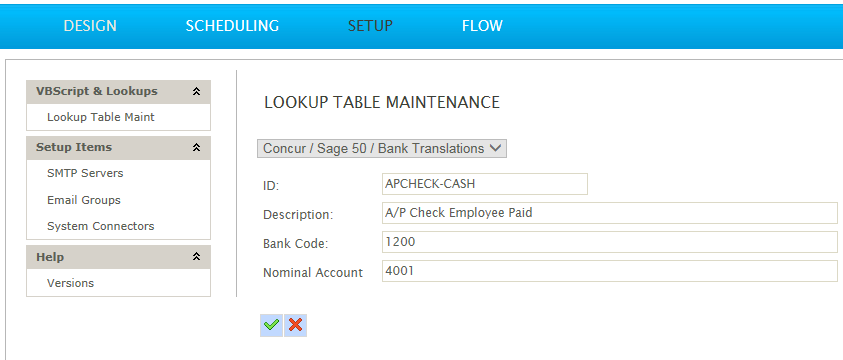
Task: Open the Concur / Sage 50 / Bank Translations dropdown
Action: point(382,149)
